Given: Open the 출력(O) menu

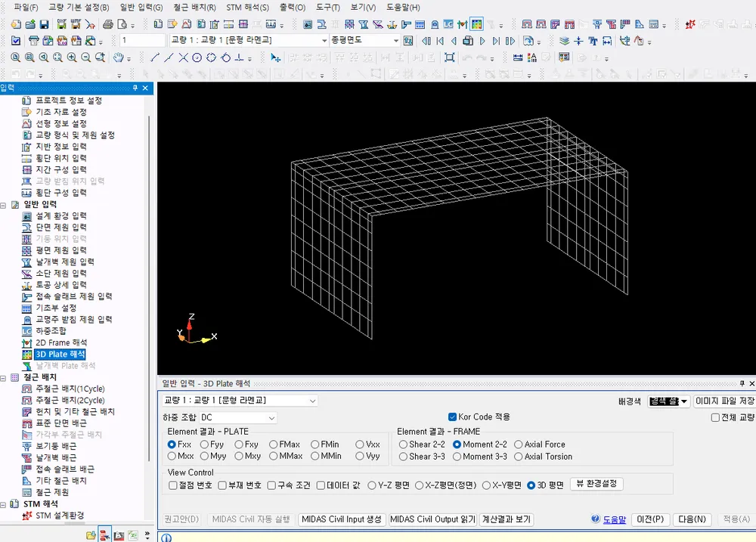Looking at the screenshot, I should coord(292,8).
